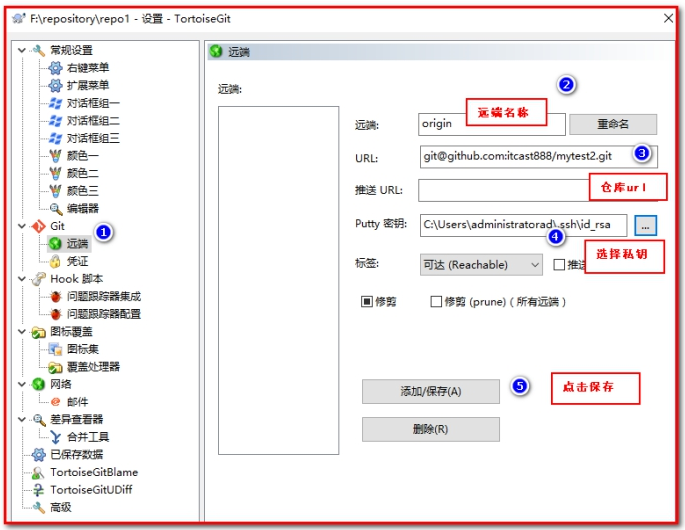The width and height of the screenshot is (685, 530).
Task: Collapse the 常规设置 tree node
Action: click(21, 50)
